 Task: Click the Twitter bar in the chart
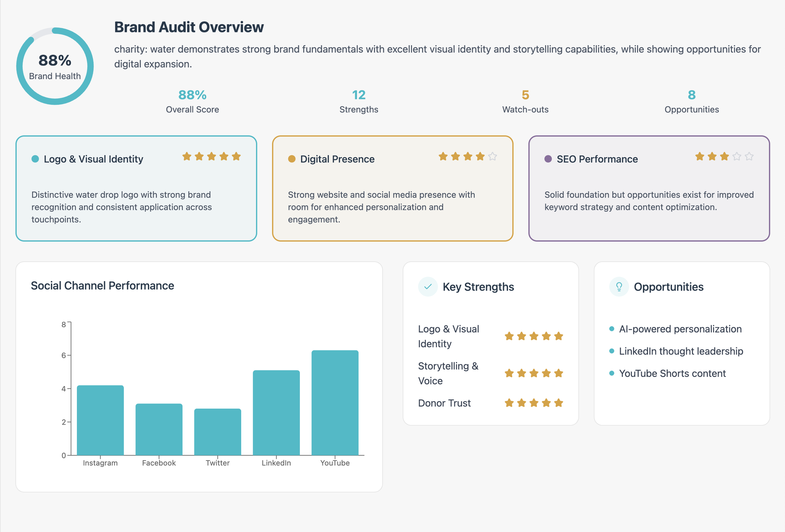tap(218, 432)
